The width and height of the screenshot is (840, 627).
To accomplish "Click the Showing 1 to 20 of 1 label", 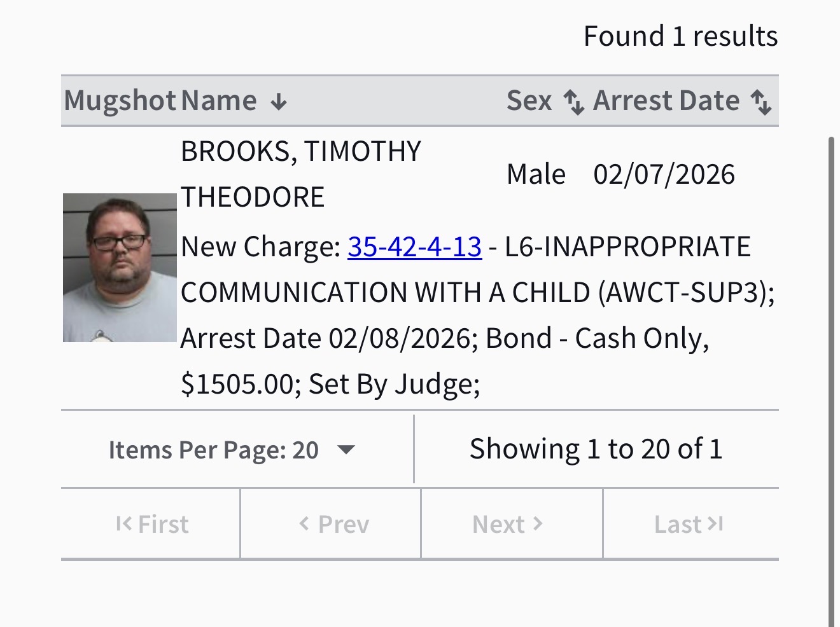I will point(596,449).
